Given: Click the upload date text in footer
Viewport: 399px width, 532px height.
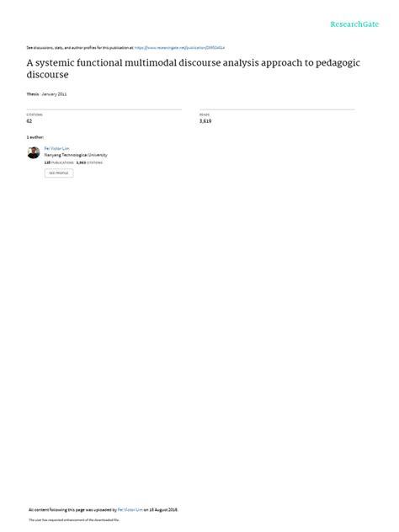Looking at the screenshot, I should coord(161,509).
